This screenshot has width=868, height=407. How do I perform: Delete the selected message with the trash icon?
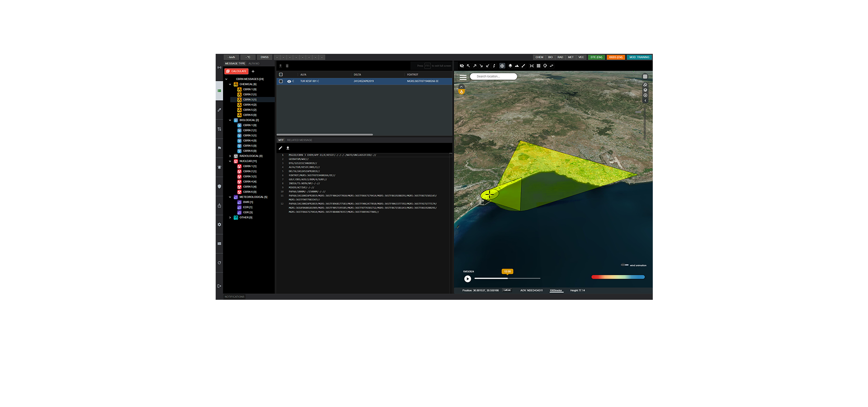pyautogui.click(x=287, y=66)
